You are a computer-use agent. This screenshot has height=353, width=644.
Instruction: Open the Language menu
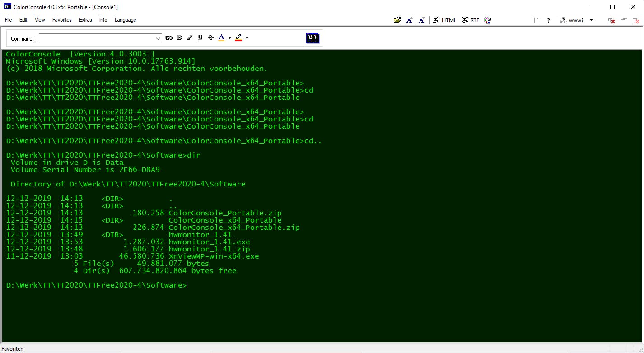point(125,20)
